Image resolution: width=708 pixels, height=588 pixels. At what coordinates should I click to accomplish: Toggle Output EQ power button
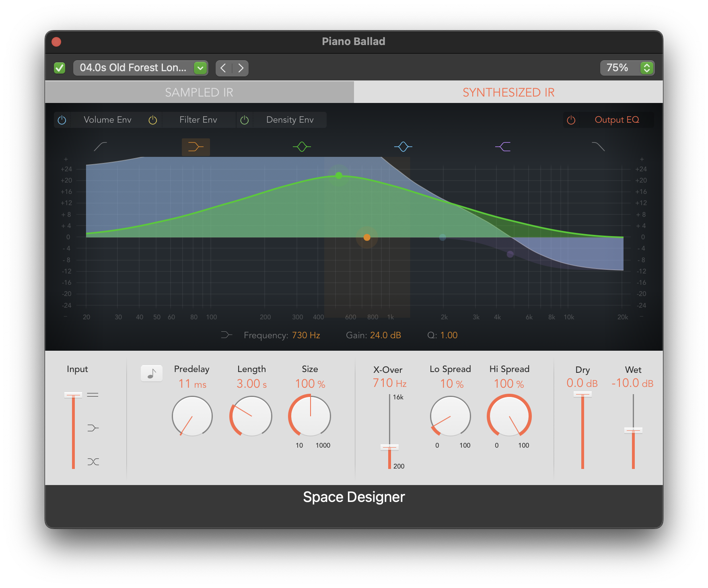pyautogui.click(x=571, y=120)
